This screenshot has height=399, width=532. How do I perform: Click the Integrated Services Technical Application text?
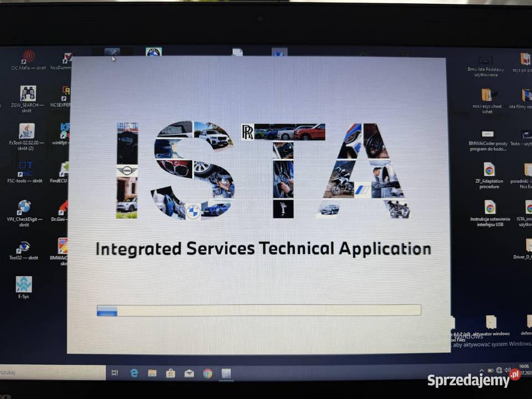[x=263, y=249]
